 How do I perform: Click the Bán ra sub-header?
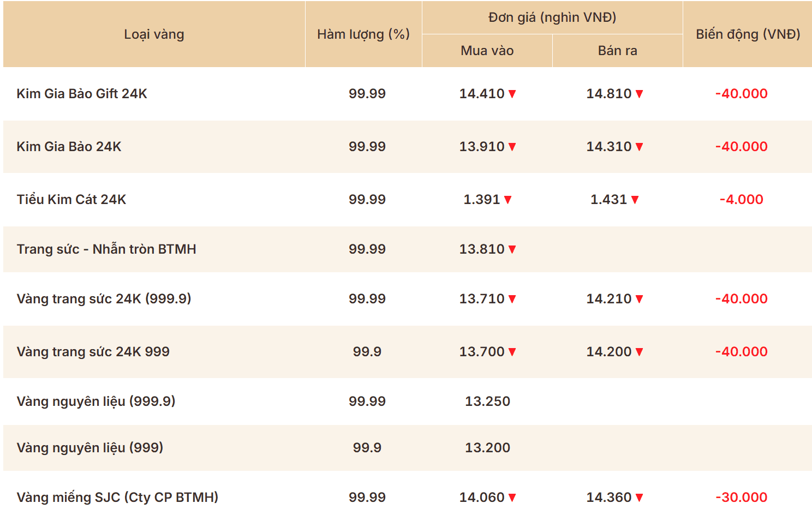pyautogui.click(x=618, y=51)
